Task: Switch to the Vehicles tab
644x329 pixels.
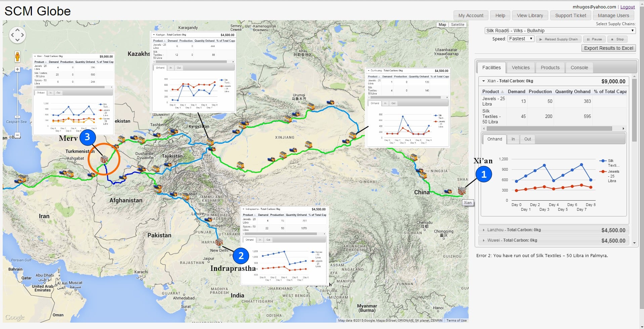Action: [521, 68]
